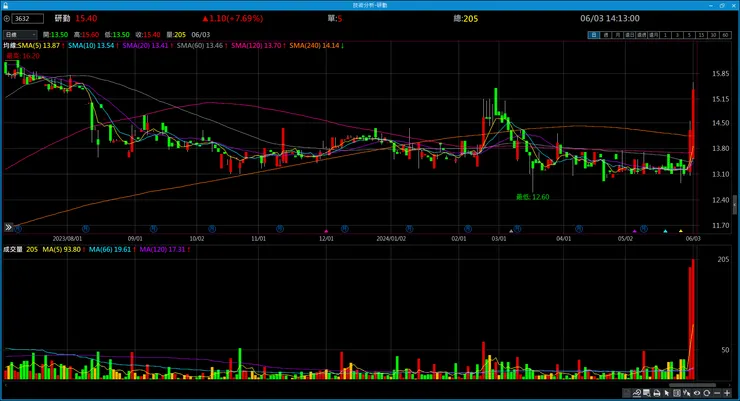Toggle the eye visibility icon in bottom toolbar

click(697, 393)
